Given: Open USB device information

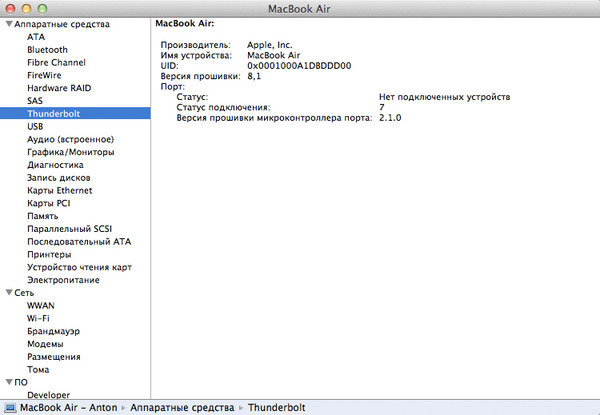Looking at the screenshot, I should point(35,127).
